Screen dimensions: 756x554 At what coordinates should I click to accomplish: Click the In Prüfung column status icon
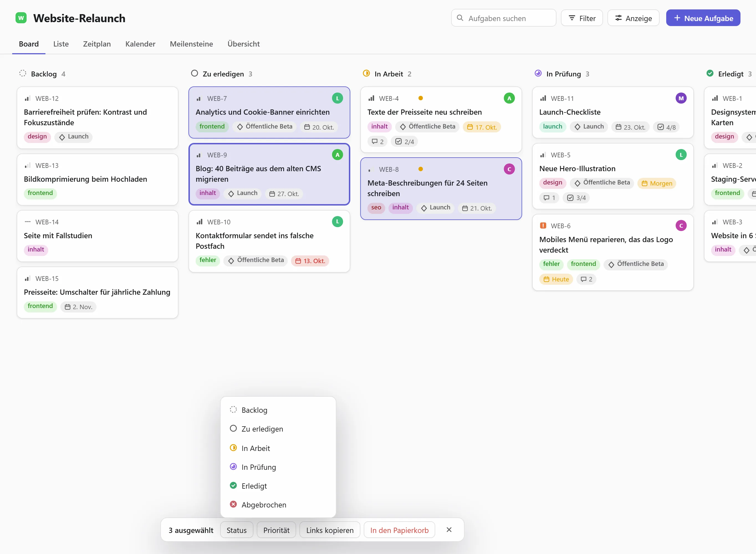click(x=538, y=73)
